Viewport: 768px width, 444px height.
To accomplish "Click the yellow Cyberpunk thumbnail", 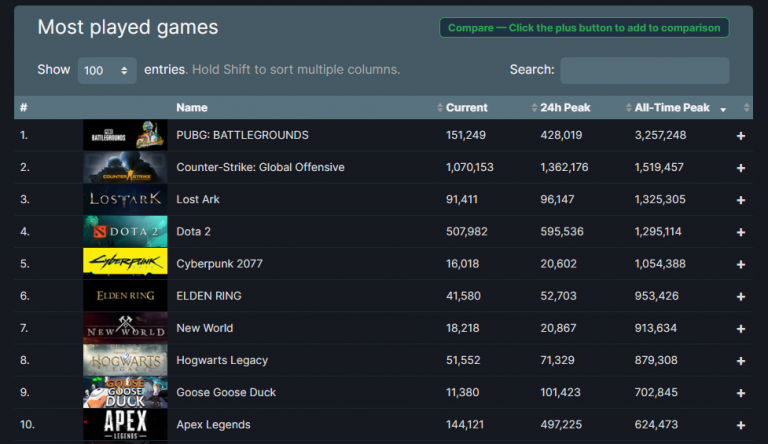I will (125, 262).
